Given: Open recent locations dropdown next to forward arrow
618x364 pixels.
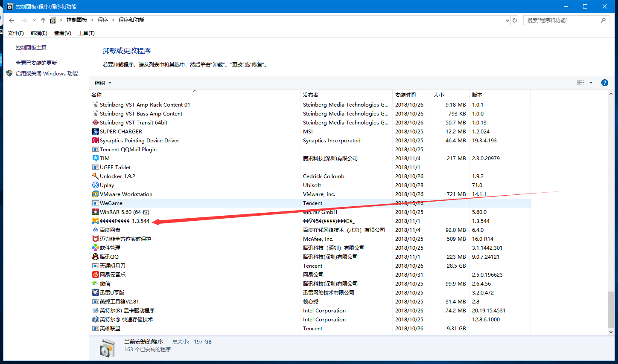Looking at the screenshot, I should [x=34, y=20].
